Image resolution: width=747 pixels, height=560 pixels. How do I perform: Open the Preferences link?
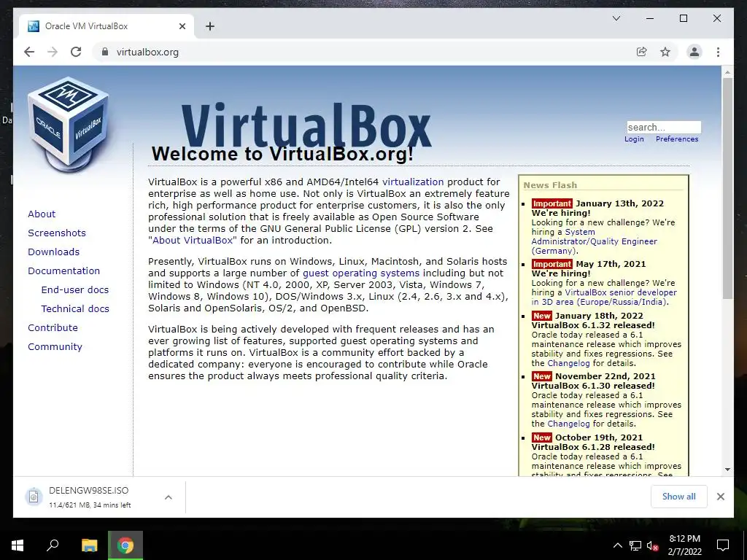677,139
